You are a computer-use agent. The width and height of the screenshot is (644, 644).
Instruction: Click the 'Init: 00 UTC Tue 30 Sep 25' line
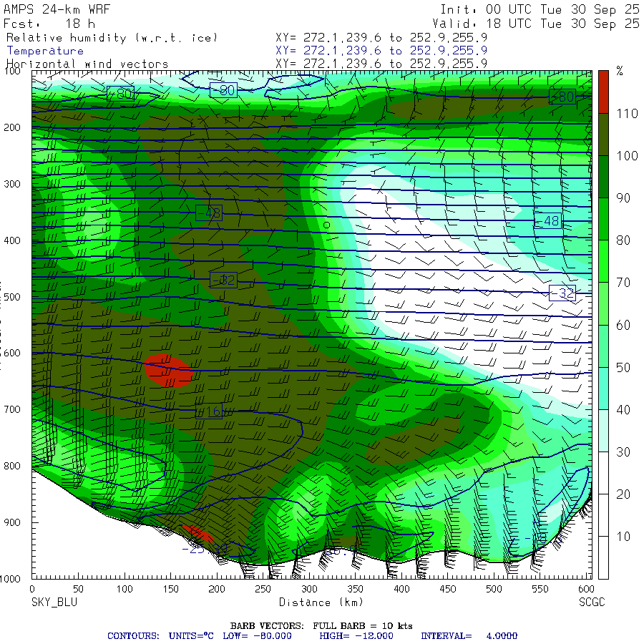(x=540, y=9)
